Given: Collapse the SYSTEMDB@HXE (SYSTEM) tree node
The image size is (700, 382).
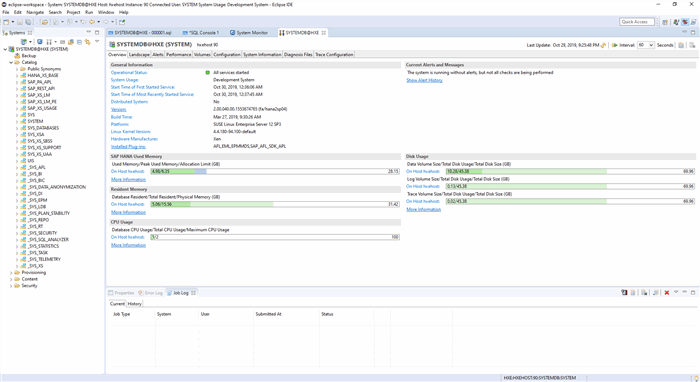Looking at the screenshot, I should [x=5, y=50].
